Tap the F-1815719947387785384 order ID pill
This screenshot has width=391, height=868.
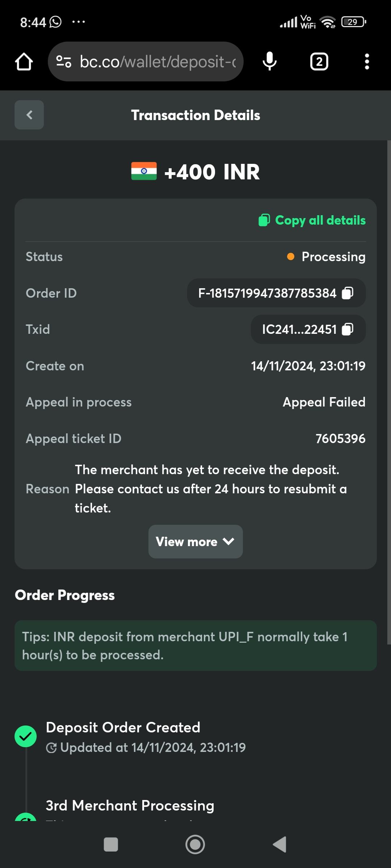pos(267,293)
